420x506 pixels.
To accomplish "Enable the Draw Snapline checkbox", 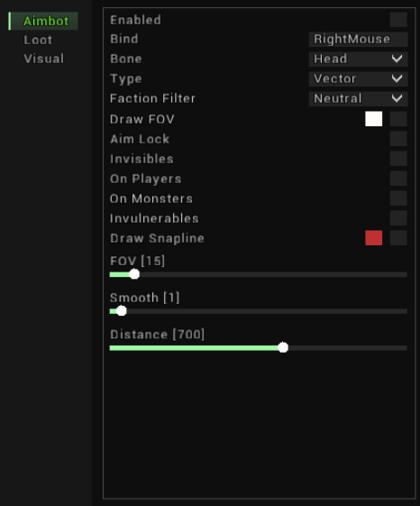I will (x=398, y=238).
